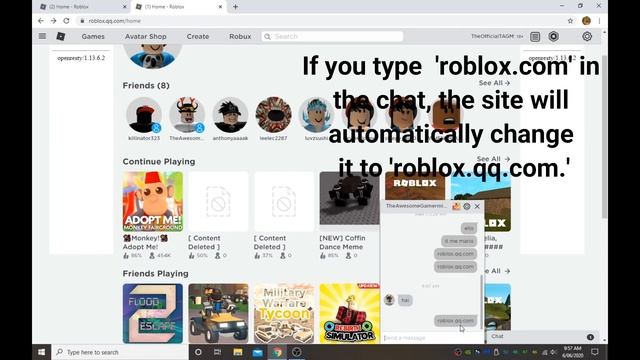Open friend killinator323's avatar
Image resolution: width=640 pixels, height=360 pixels.
pos(144,115)
